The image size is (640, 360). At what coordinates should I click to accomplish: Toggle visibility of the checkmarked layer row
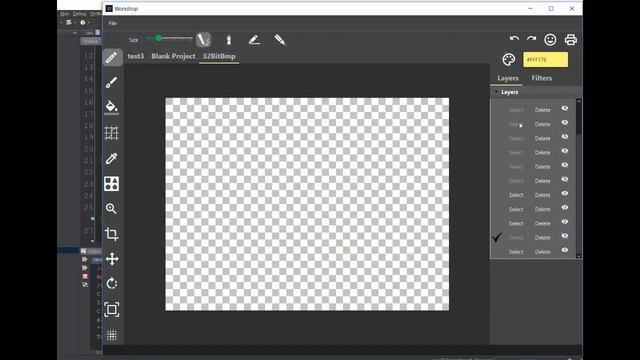point(564,236)
